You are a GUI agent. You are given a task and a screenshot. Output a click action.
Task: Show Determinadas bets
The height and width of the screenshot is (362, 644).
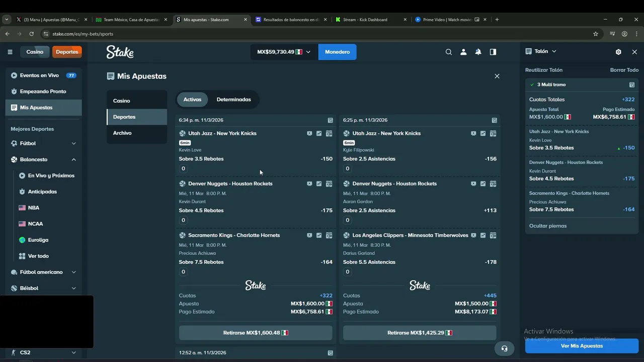point(233,100)
